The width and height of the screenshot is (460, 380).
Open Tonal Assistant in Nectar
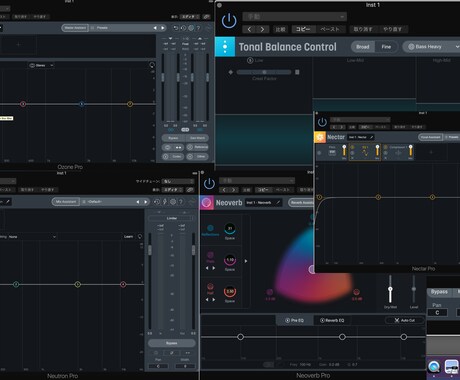click(430, 137)
